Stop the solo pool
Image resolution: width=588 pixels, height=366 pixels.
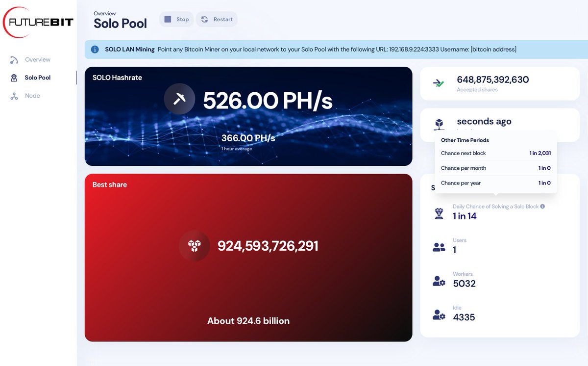coord(176,19)
